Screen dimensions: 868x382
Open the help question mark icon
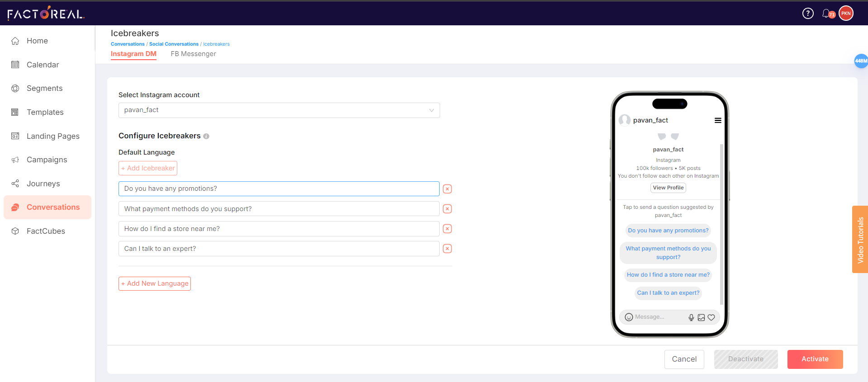coord(808,14)
